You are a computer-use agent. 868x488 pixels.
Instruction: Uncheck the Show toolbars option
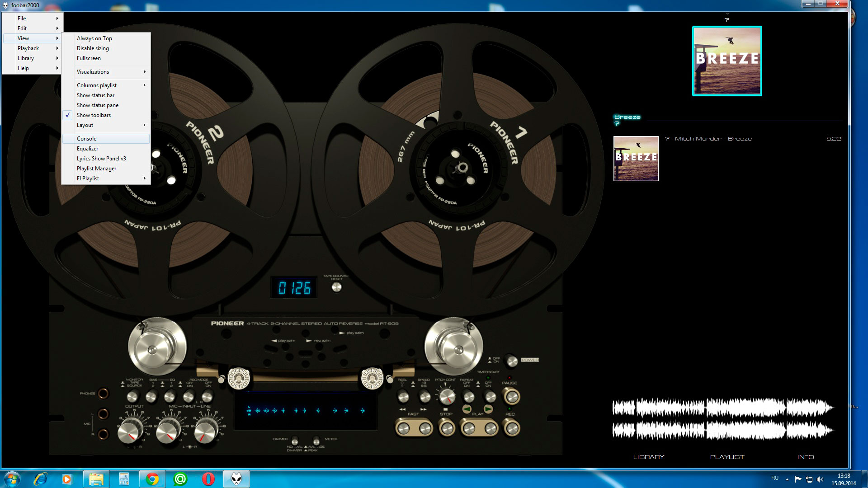click(x=94, y=115)
